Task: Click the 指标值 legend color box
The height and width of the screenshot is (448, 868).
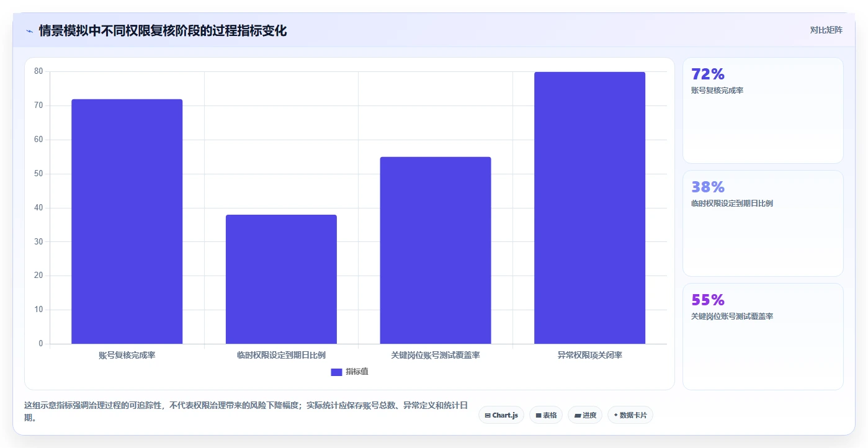Action: pos(336,372)
